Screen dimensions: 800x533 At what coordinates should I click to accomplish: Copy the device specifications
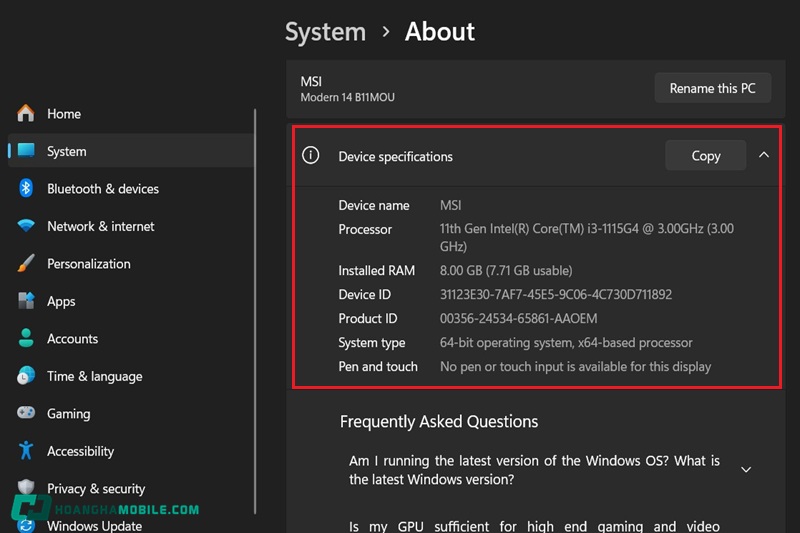coord(705,155)
